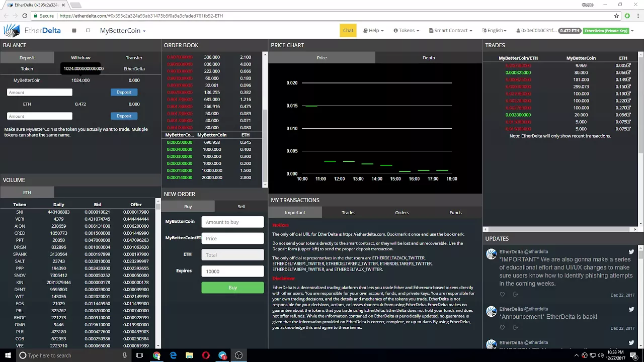
Task: Click the trades panel horizontal scrollbar
Action: click(560, 229)
